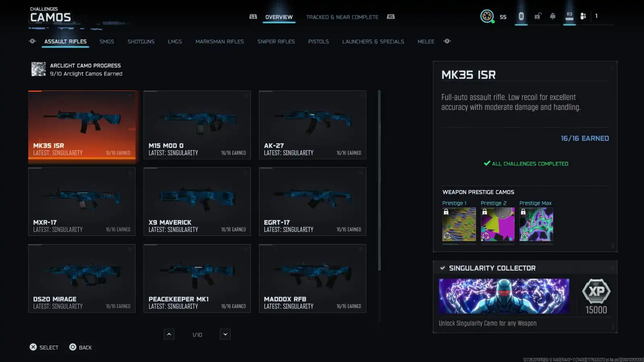Image resolution: width=644 pixels, height=362 pixels.
Task: Click the 'WEAPON PRESTIGE CAMOS' heading
Action: (x=478, y=192)
